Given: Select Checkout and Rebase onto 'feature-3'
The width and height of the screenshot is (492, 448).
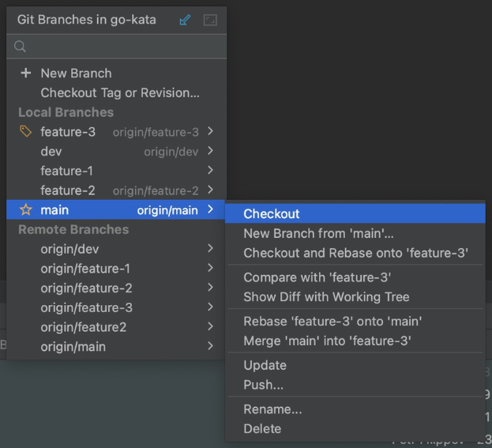Looking at the screenshot, I should point(355,253).
